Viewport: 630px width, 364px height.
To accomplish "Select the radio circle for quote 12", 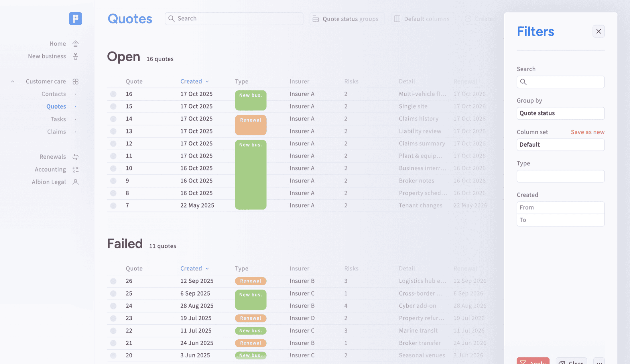I will point(113,143).
